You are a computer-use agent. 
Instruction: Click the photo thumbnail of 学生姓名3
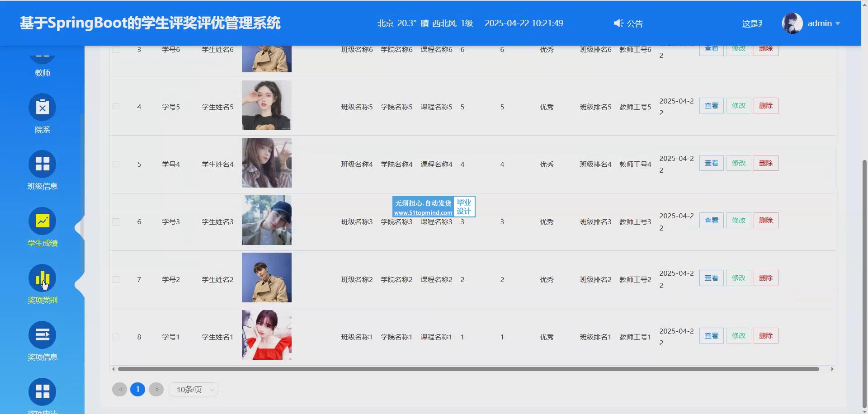266,220
